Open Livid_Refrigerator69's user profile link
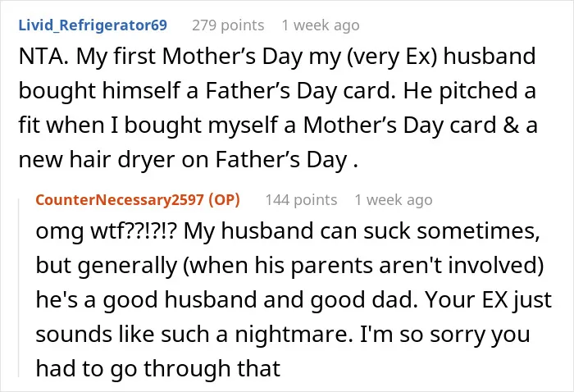The image size is (574, 392). (93, 25)
